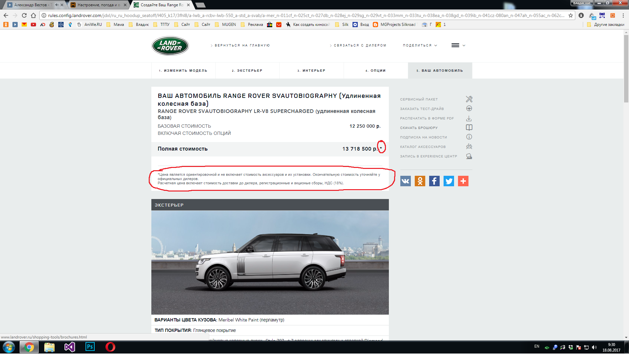
Task: Open the service package wrench icon
Action: 469,99
